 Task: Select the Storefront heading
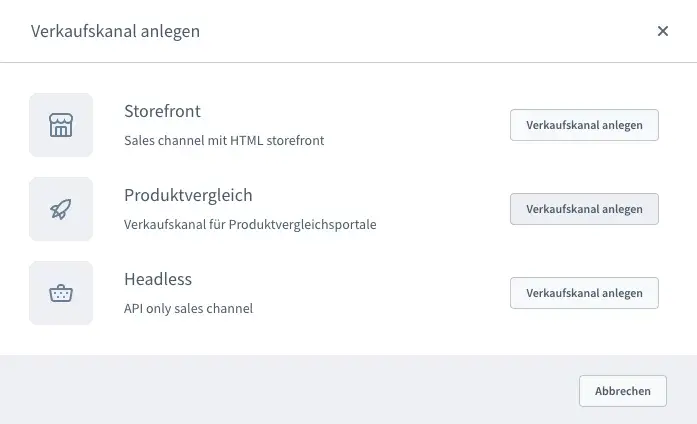coord(162,111)
